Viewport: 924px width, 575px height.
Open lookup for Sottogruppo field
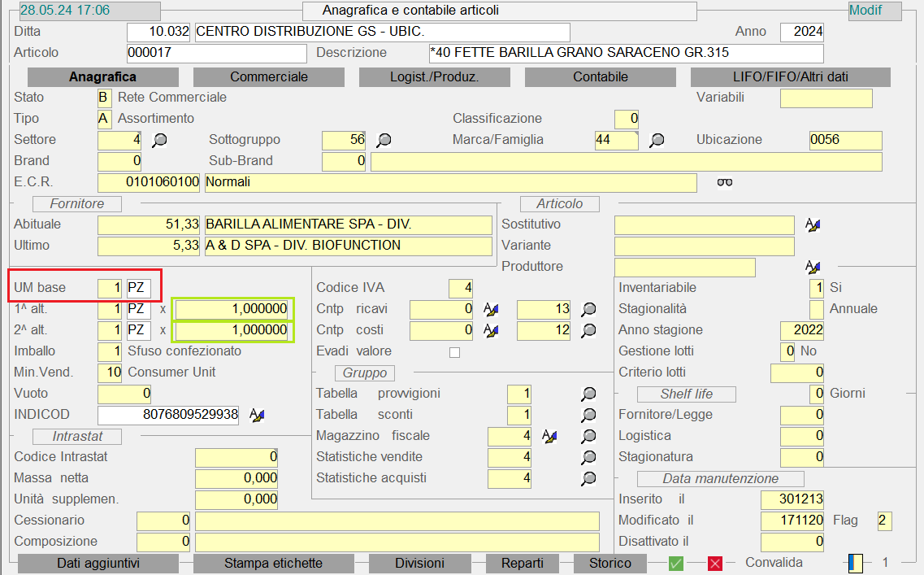384,140
